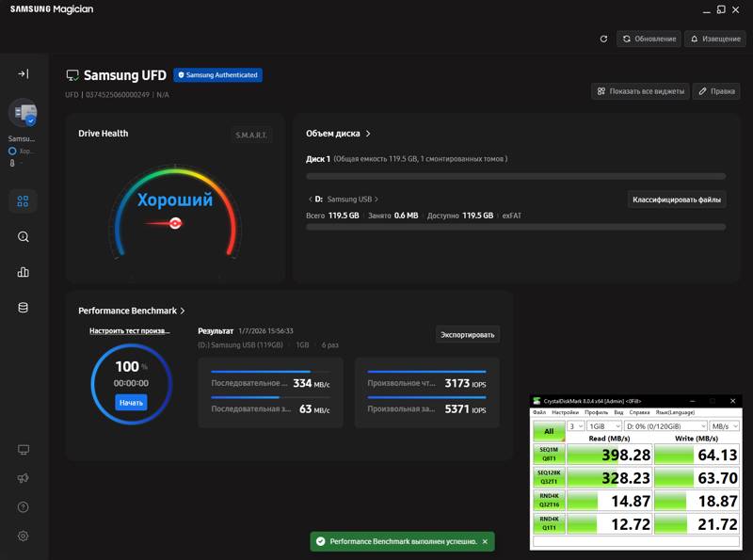Expand the Объем диска section chevron

click(368, 134)
